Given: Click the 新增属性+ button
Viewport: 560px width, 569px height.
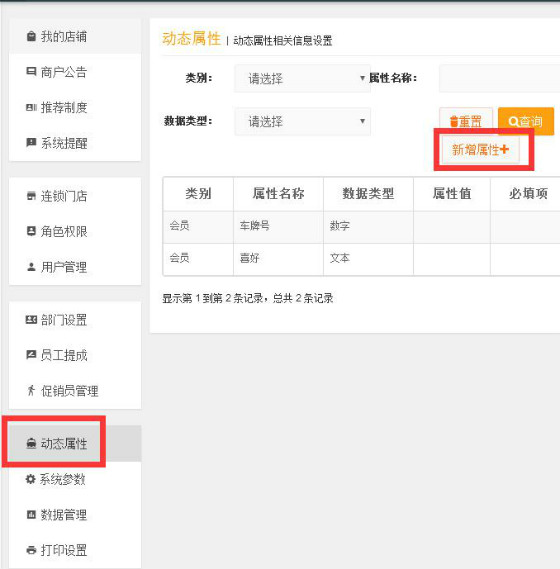Looking at the screenshot, I should point(481,150).
